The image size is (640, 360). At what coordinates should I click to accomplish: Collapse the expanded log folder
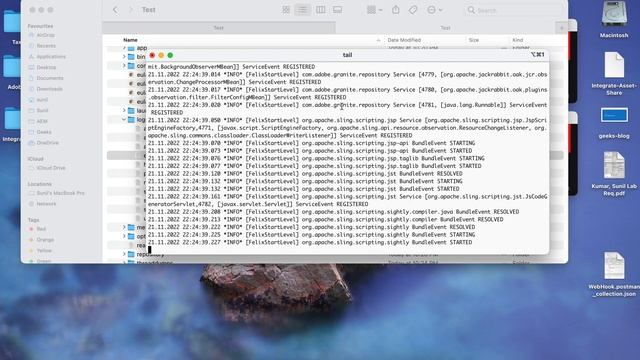(x=124, y=120)
